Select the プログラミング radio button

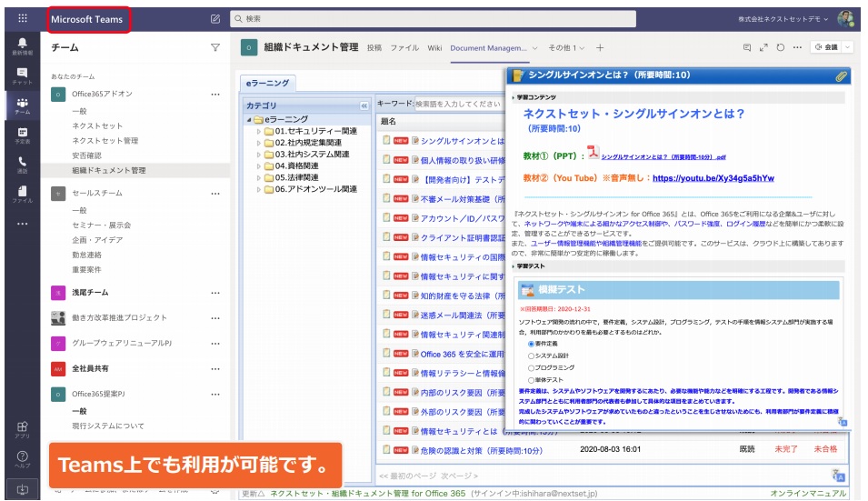(532, 368)
